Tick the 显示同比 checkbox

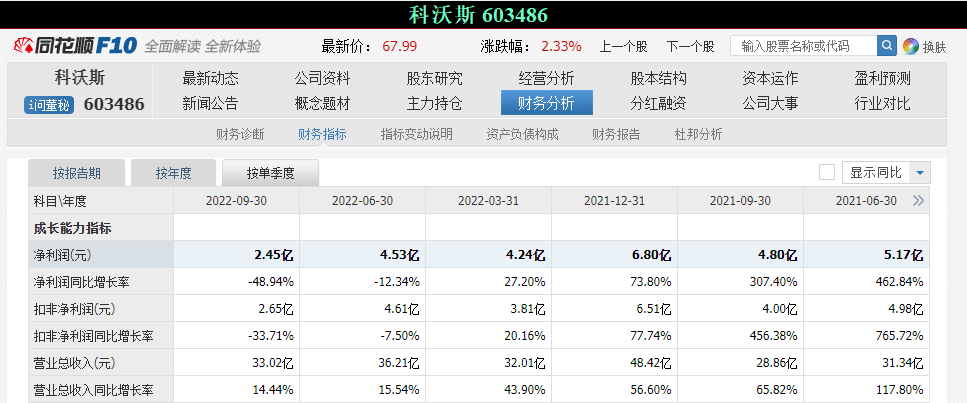pyautogui.click(x=827, y=173)
